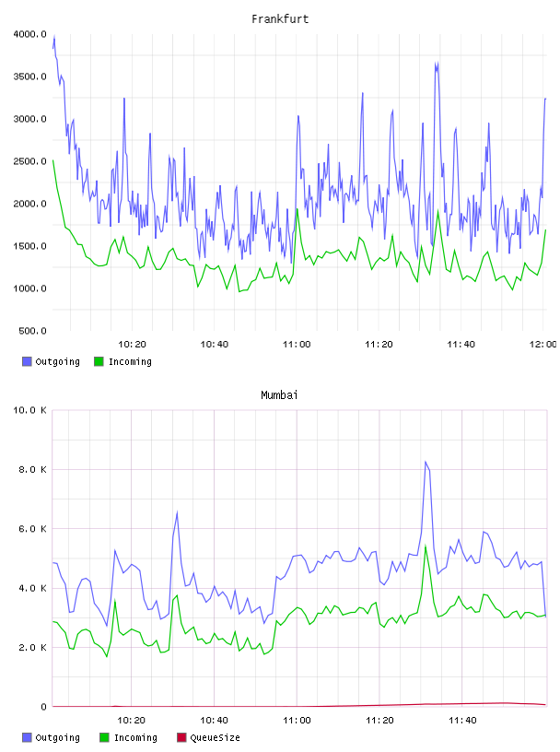560x752 pixels.
Task: Click the Frankfurt chart title
Action: pyautogui.click(x=280, y=19)
